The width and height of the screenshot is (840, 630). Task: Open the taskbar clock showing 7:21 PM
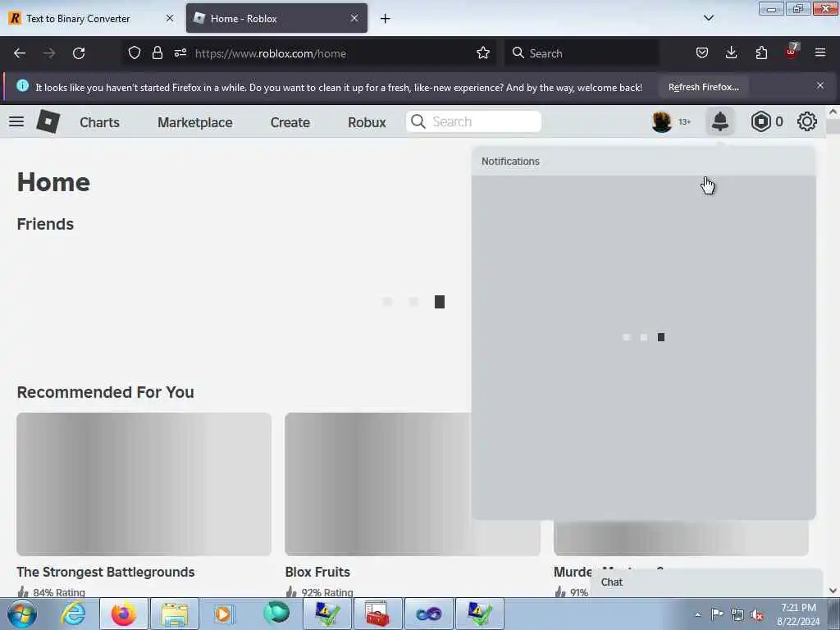pos(798,614)
